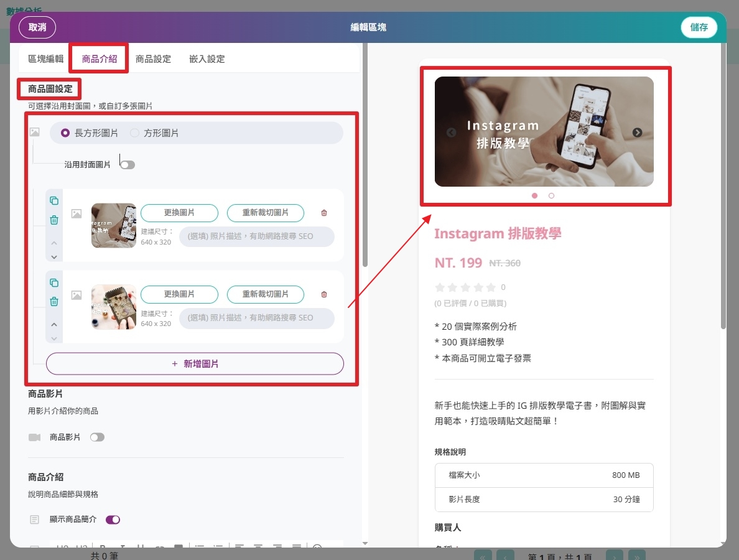The width and height of the screenshot is (739, 560).
Task: Click the 取消 cancel button
Action: point(37,27)
